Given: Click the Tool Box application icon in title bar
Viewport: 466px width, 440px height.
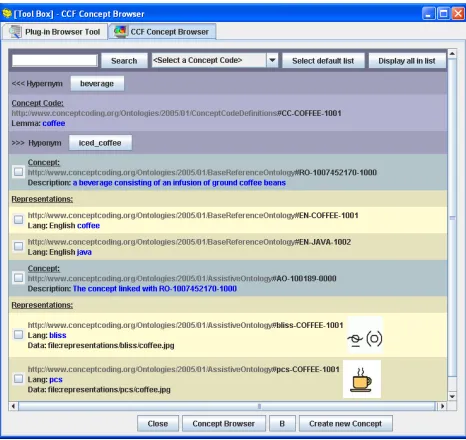Looking at the screenshot, I should (x=7, y=13).
